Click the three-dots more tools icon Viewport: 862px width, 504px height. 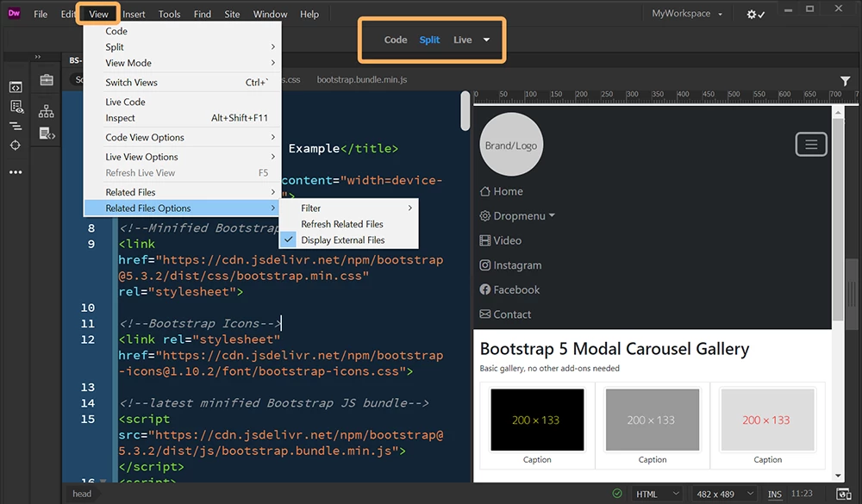pyautogui.click(x=16, y=172)
